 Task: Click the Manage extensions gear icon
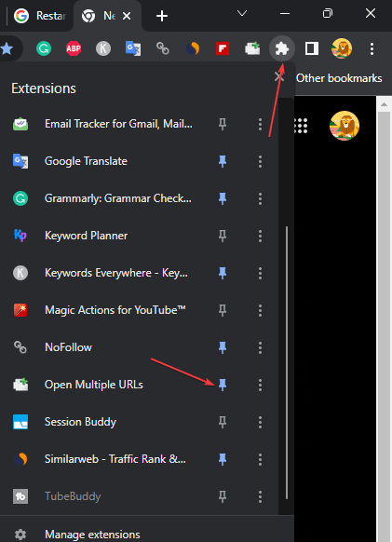pos(20,535)
